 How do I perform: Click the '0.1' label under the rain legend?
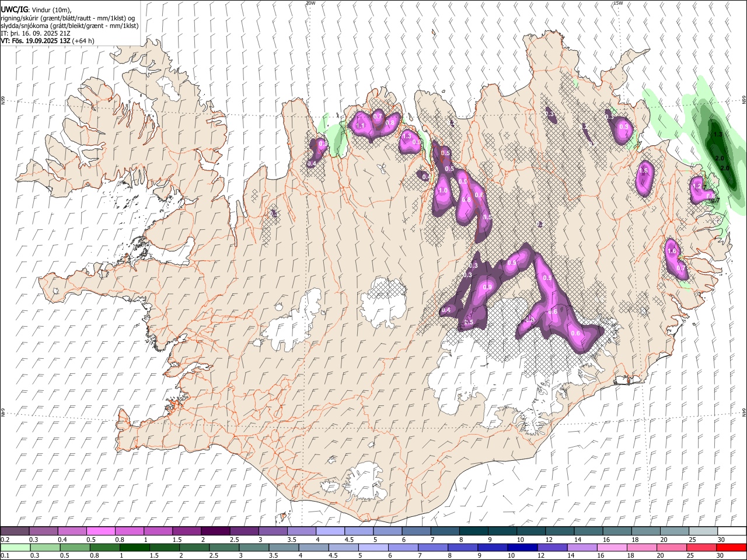pyautogui.click(x=4, y=556)
